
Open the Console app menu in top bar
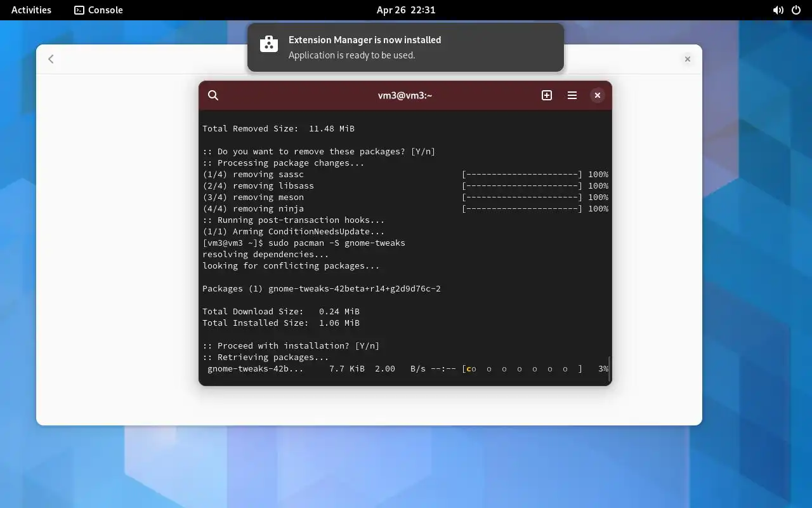point(98,10)
